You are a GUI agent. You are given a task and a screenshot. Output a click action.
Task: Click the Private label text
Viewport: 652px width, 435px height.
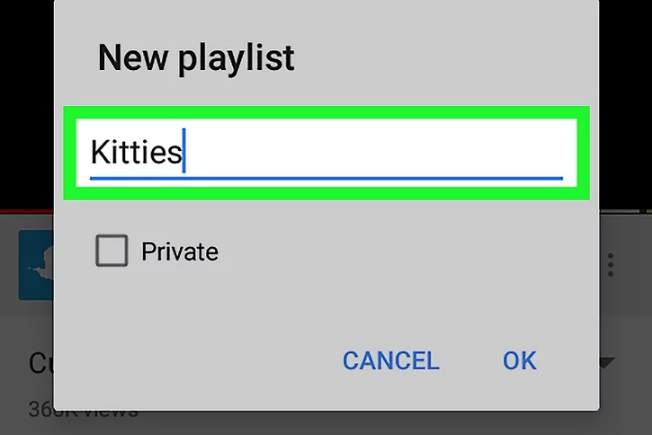pos(180,252)
